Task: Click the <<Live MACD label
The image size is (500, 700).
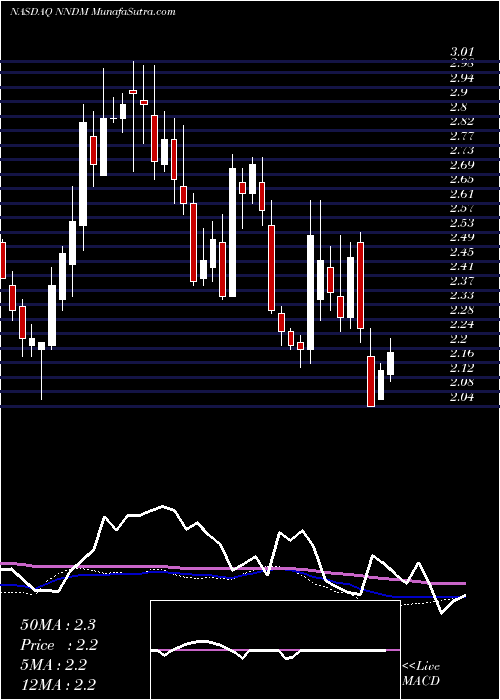Action: (421, 674)
